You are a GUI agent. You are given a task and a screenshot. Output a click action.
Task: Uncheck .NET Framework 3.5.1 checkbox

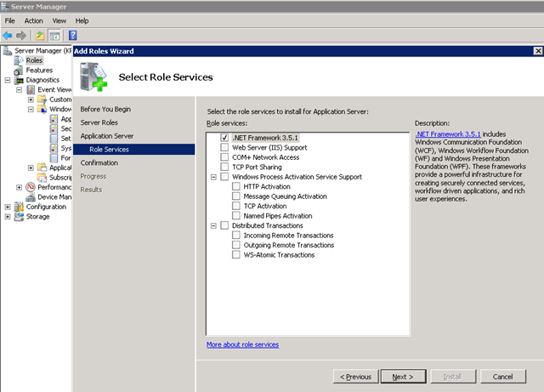coord(224,138)
